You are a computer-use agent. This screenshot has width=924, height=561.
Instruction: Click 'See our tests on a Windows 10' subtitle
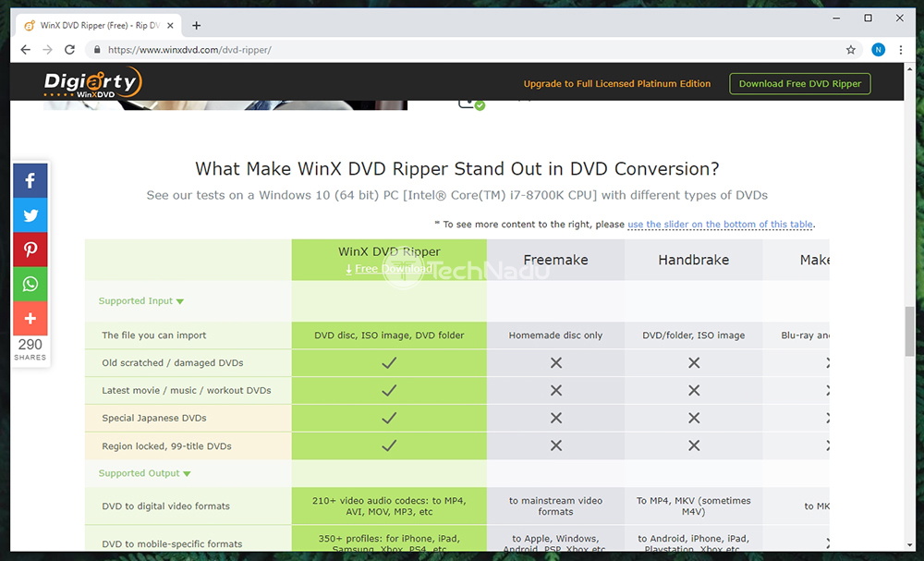click(457, 195)
